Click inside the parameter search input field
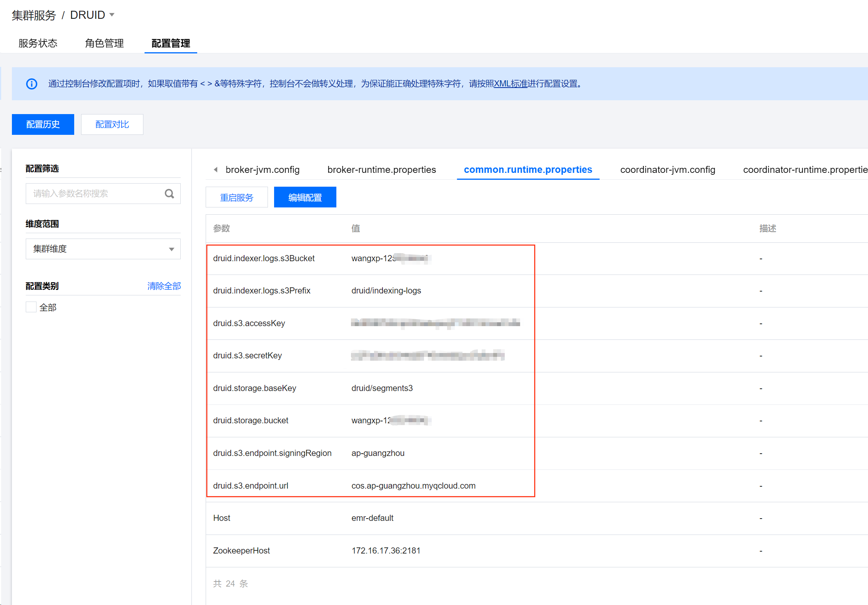The width and height of the screenshot is (868, 605). [x=92, y=193]
